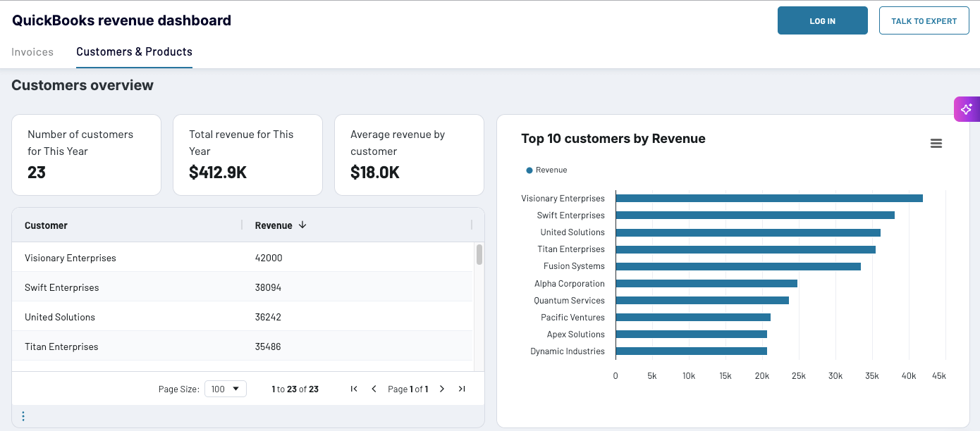Open the Page Size dropdown
The width and height of the screenshot is (980, 431).
225,388
